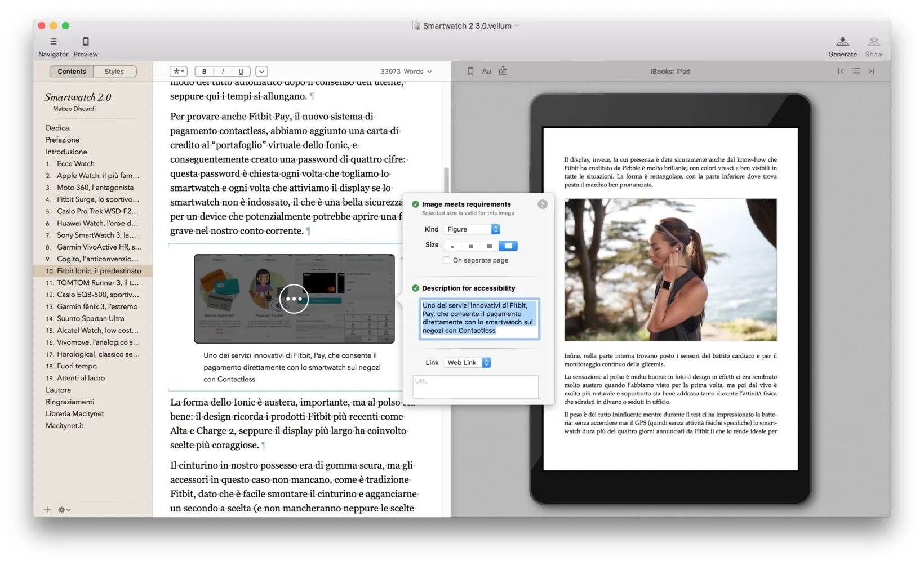Open the Web Link type dropdown

pyautogui.click(x=467, y=362)
